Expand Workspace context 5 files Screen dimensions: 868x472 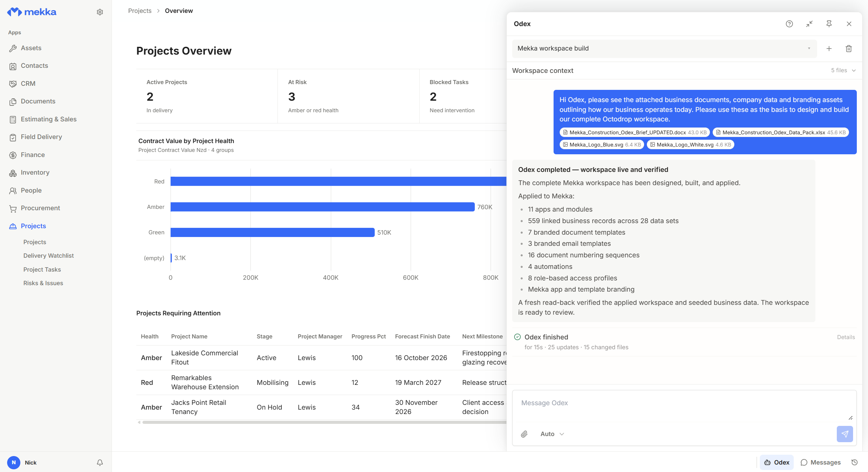click(x=684, y=71)
